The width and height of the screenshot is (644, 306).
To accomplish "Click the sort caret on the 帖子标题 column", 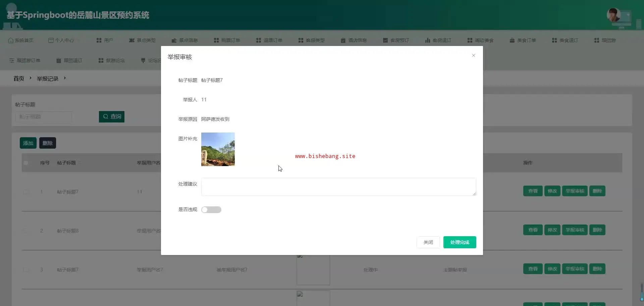I will click(x=80, y=163).
